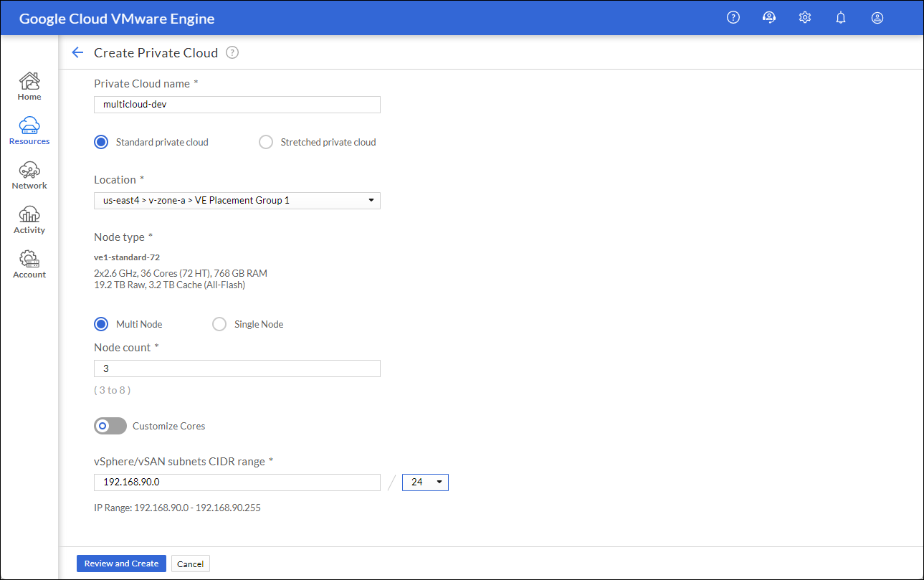Select Stretched private cloud option
Viewport: 924px width, 580px height.
pos(266,142)
